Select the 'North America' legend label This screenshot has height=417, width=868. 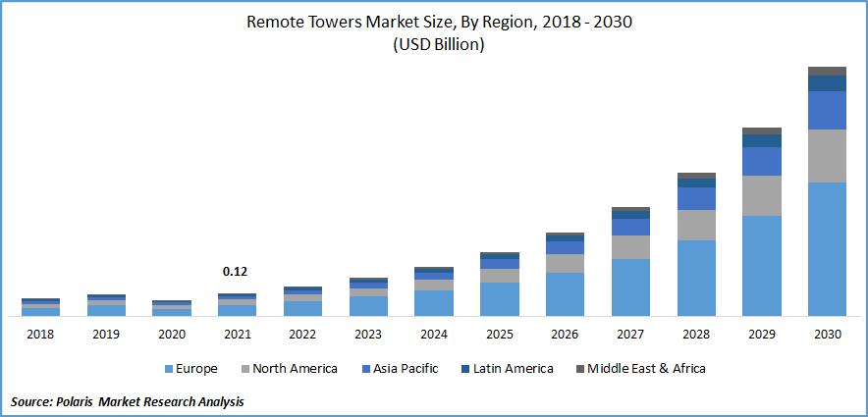[295, 369]
